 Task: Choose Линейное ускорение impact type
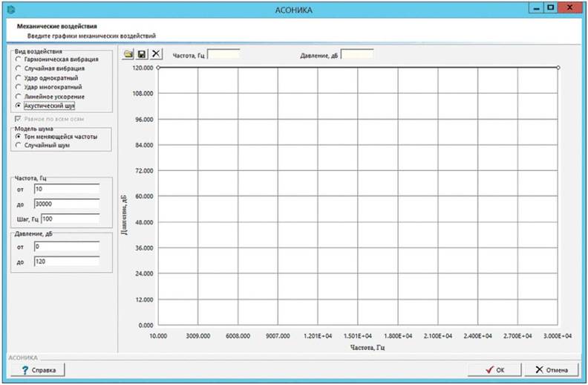pyautogui.click(x=19, y=97)
